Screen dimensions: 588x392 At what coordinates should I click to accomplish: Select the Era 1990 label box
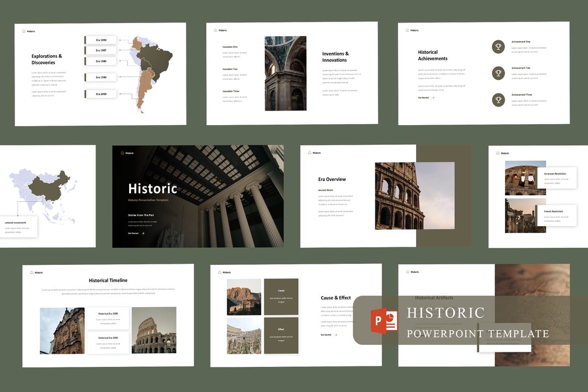(x=101, y=77)
